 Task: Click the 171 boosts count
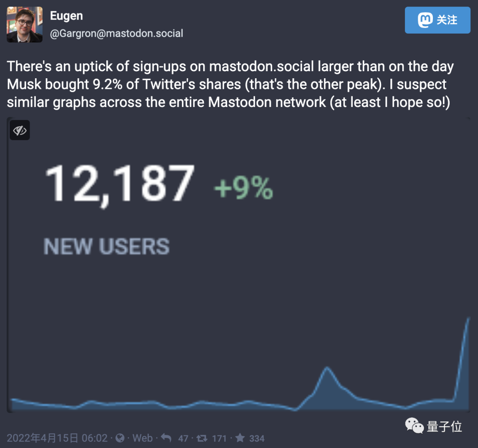[219, 438]
